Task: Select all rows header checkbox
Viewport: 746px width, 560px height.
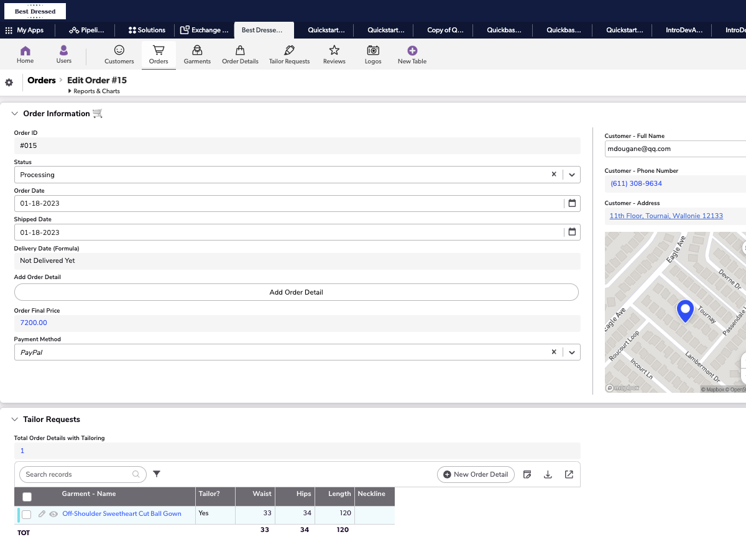Action: 27,497
